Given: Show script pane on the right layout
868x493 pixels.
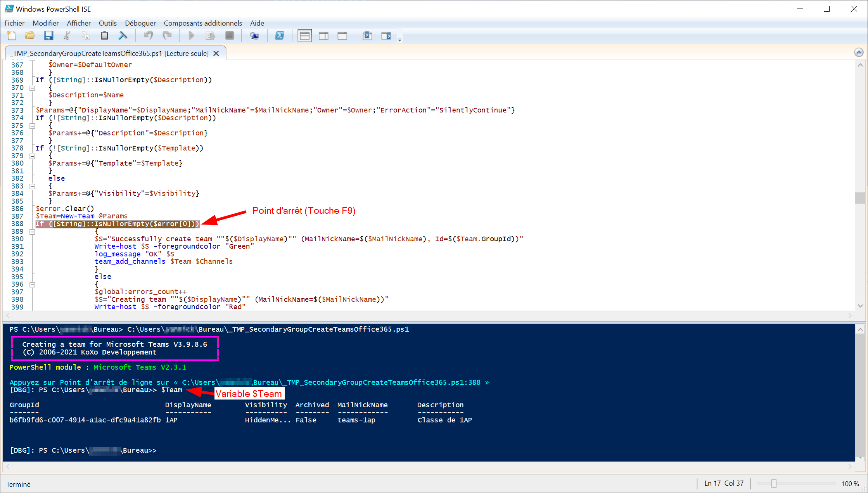Looking at the screenshot, I should click(x=323, y=36).
